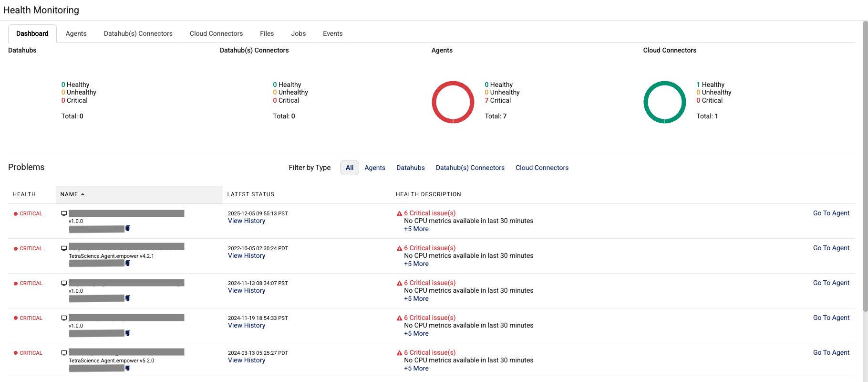Go To Agent in the 2024-11-19 row
Screen dimensions: 868x382
[x=831, y=318]
